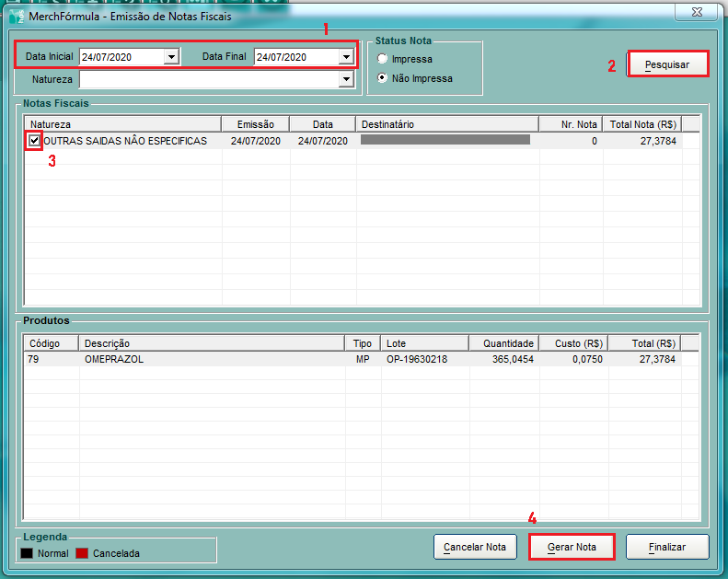Click the MerchFórmula window title icon

(x=16, y=16)
